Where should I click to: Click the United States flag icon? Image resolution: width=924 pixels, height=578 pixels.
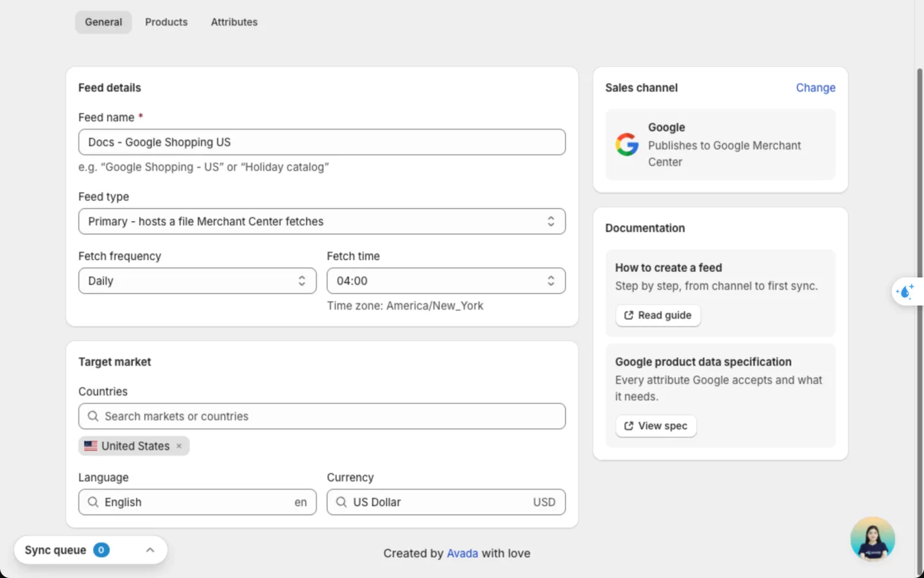tap(90, 446)
